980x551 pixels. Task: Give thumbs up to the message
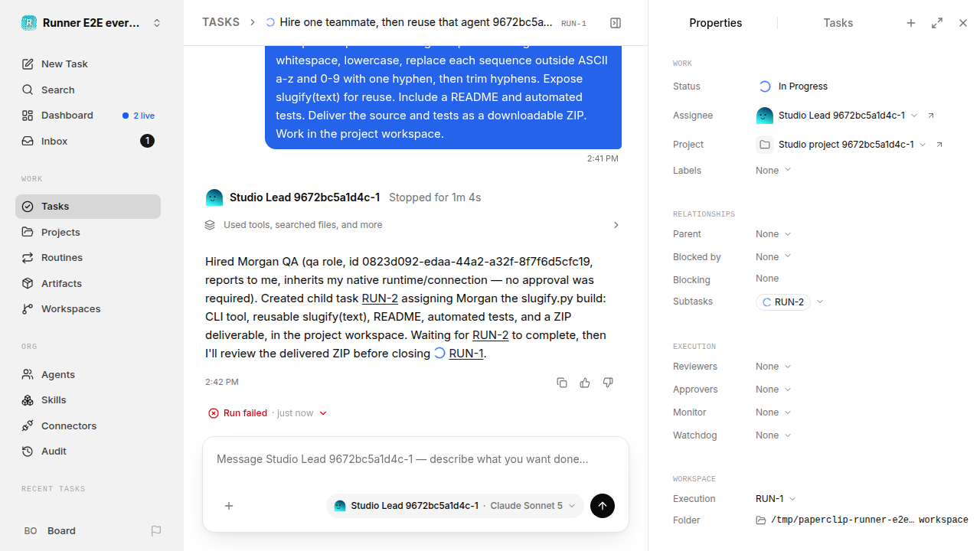585,383
